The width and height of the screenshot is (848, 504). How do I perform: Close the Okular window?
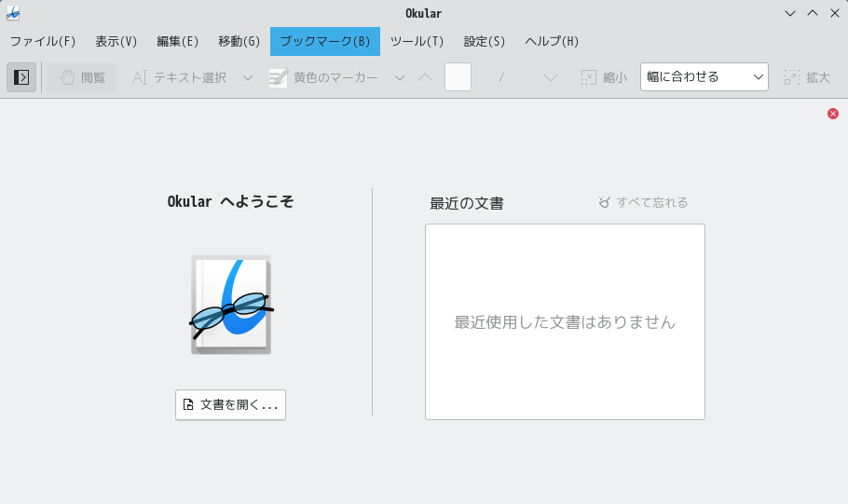[x=834, y=14]
